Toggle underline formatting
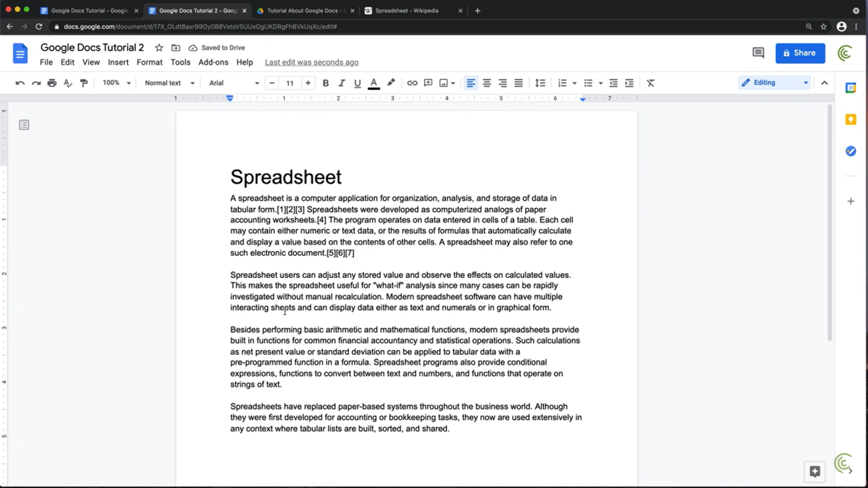Screen dimensions: 868x488 357,83
